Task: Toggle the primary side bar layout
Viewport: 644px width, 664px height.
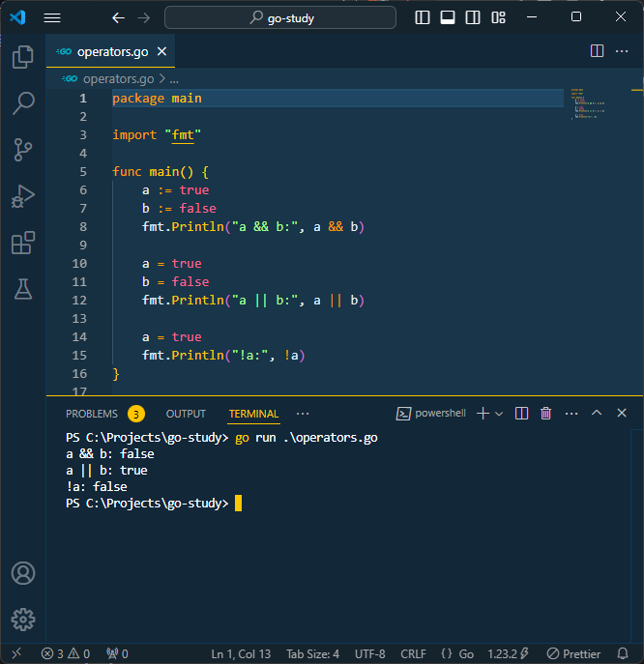Action: pos(423,17)
